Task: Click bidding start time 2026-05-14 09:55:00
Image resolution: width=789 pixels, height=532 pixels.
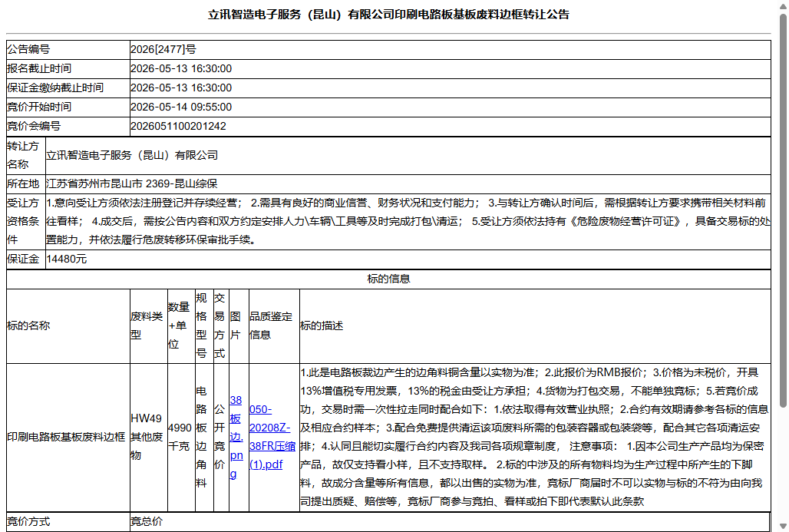Action: (181, 107)
